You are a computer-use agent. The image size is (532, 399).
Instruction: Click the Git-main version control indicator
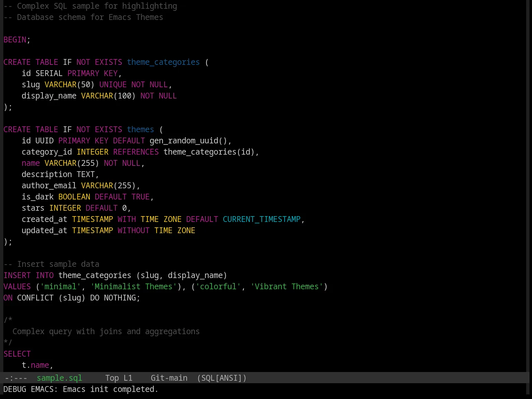(x=169, y=378)
